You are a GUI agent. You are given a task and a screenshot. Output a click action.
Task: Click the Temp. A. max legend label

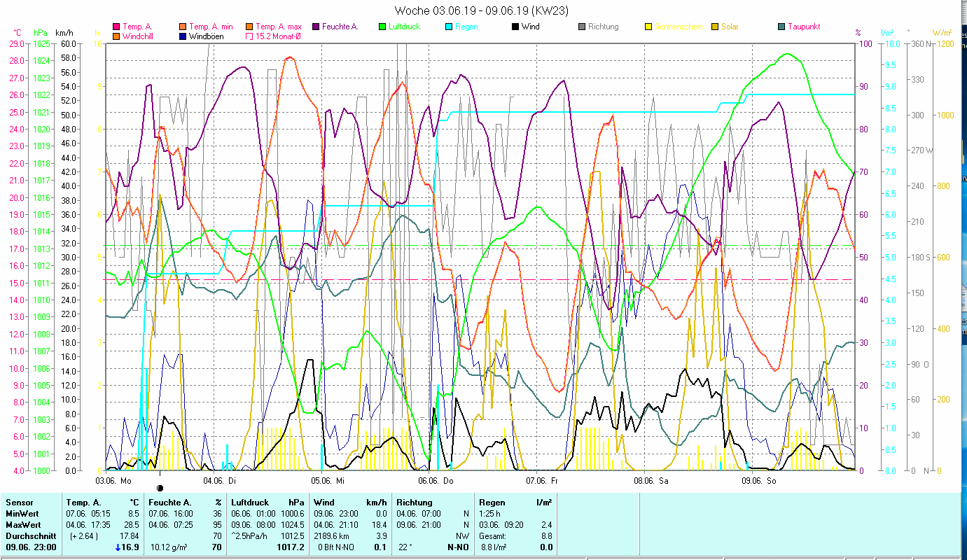click(279, 27)
